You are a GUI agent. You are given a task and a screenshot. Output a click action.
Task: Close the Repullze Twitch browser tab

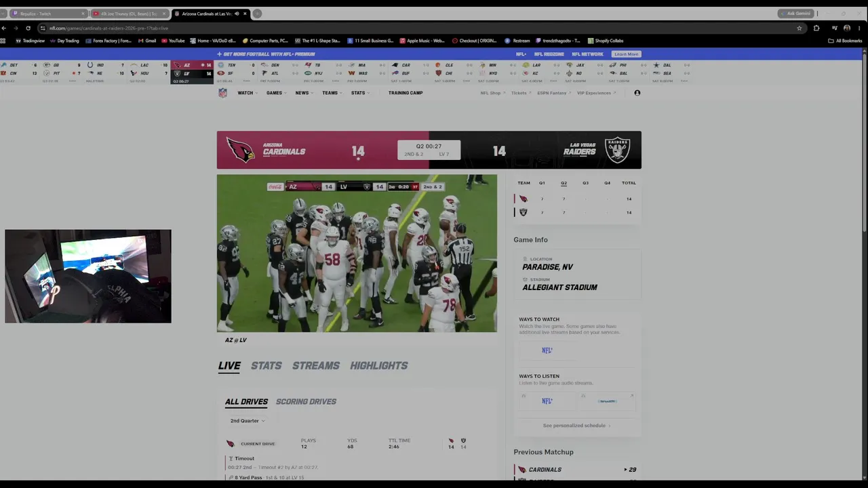pos(83,14)
